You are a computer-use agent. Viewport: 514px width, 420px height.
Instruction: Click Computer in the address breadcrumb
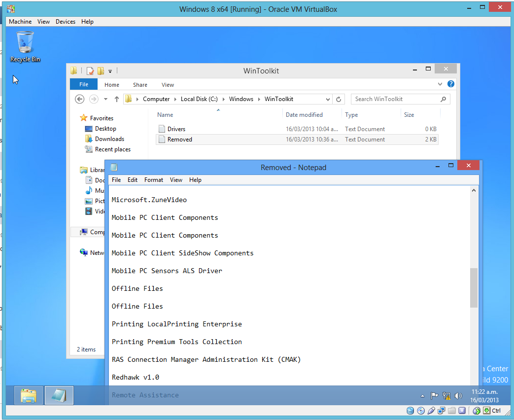[156, 99]
